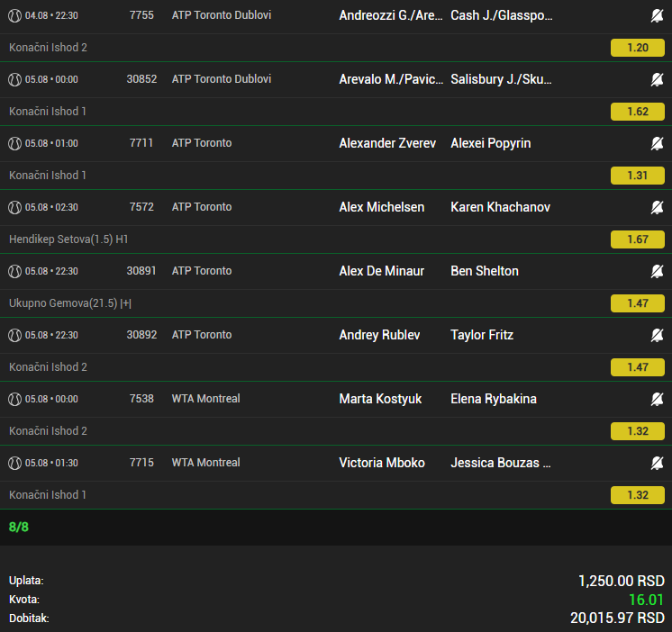This screenshot has height=632, width=672.
Task: Select Andrey Rublev player name
Action: pos(379,335)
